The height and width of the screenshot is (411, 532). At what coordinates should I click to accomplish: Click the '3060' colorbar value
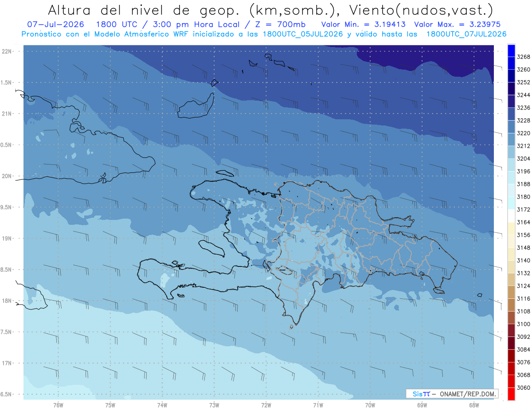(x=524, y=388)
